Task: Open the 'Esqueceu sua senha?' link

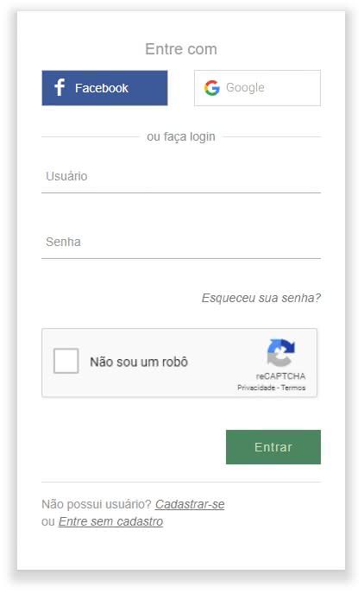Action: pyautogui.click(x=260, y=298)
